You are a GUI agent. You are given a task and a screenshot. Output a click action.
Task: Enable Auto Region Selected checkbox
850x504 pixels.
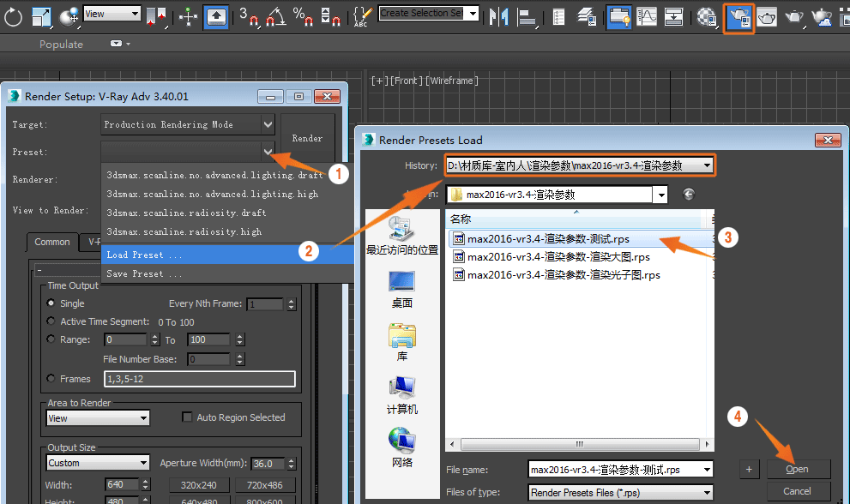(x=187, y=417)
